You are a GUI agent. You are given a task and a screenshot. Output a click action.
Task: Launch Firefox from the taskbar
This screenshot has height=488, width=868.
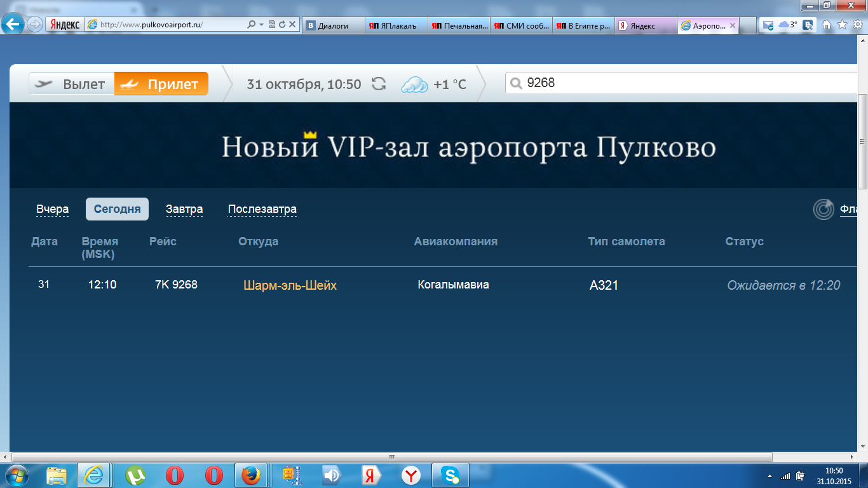click(250, 475)
